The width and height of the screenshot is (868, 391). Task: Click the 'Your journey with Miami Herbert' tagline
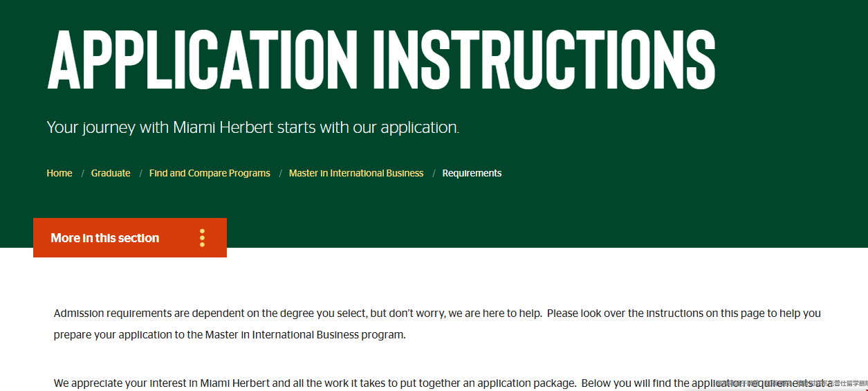(253, 127)
